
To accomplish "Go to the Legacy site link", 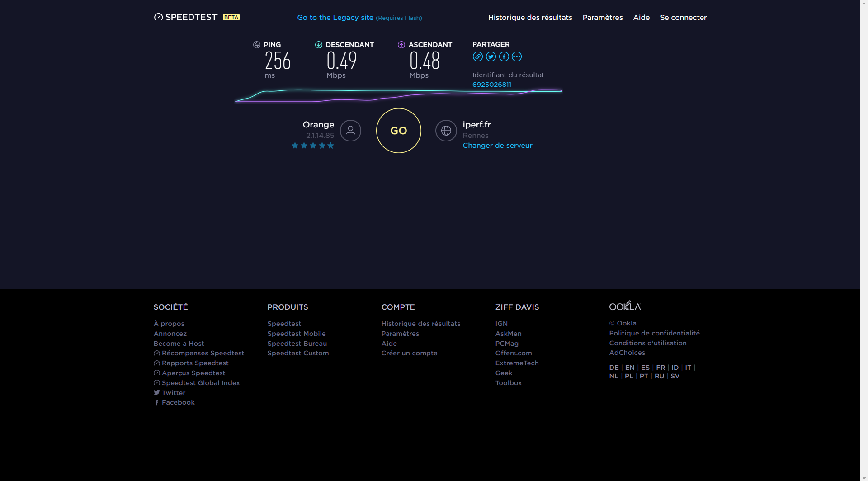I will [x=335, y=18].
